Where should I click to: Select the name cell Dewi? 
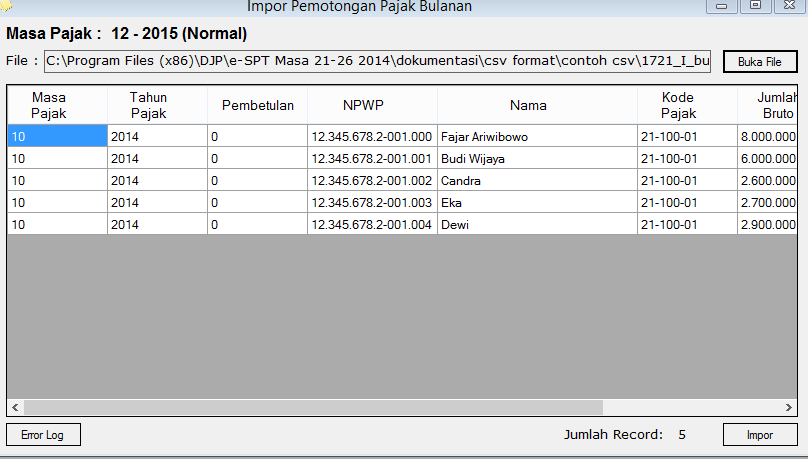(537, 225)
